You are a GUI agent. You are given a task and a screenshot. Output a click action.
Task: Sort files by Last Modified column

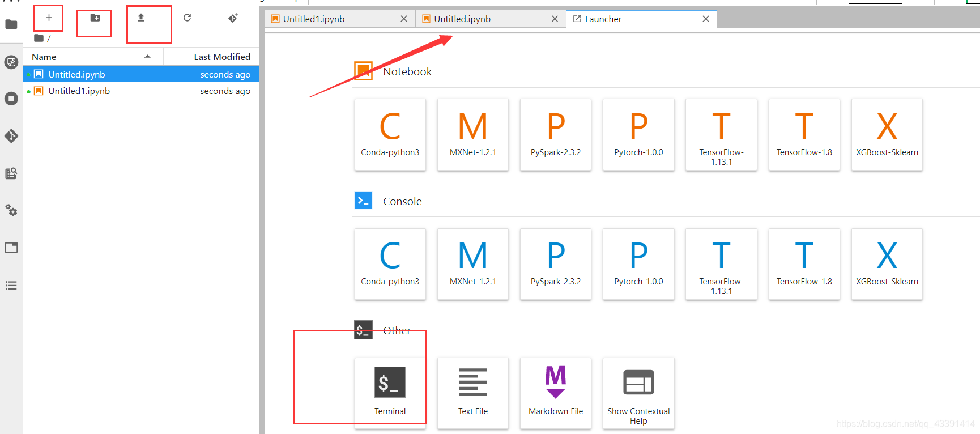click(211, 57)
